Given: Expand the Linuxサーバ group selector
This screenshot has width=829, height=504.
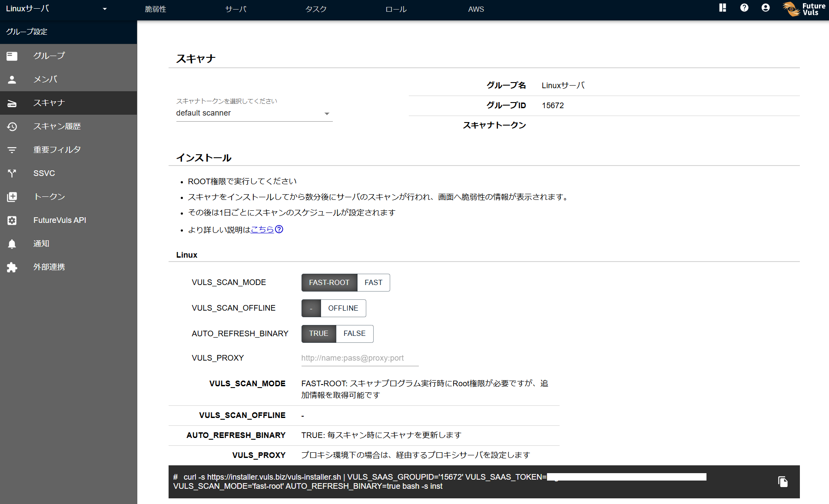Looking at the screenshot, I should (x=104, y=9).
